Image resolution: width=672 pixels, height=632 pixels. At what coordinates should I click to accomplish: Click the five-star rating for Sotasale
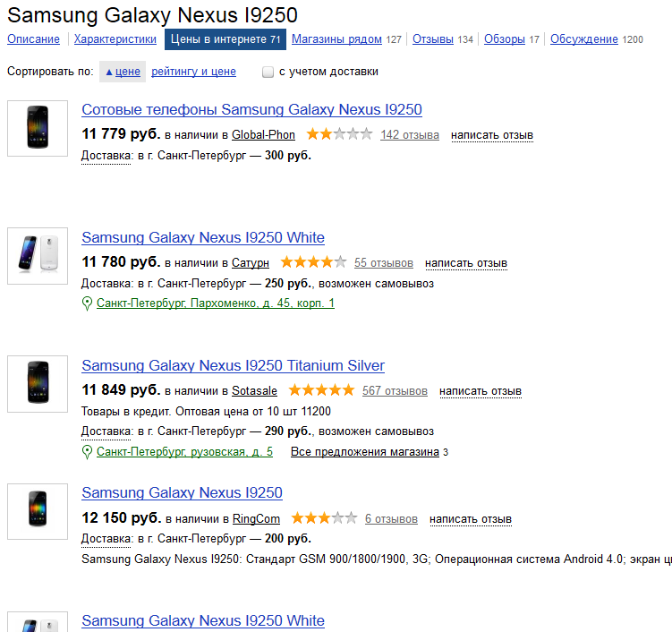coord(321,390)
